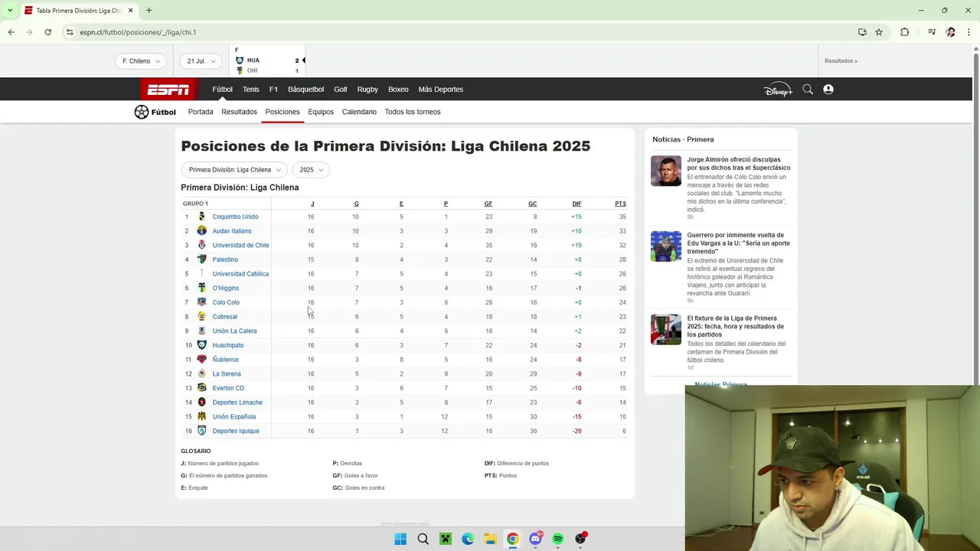Open the ESPN search magnifier
The width and height of the screenshot is (980, 551).
point(808,90)
